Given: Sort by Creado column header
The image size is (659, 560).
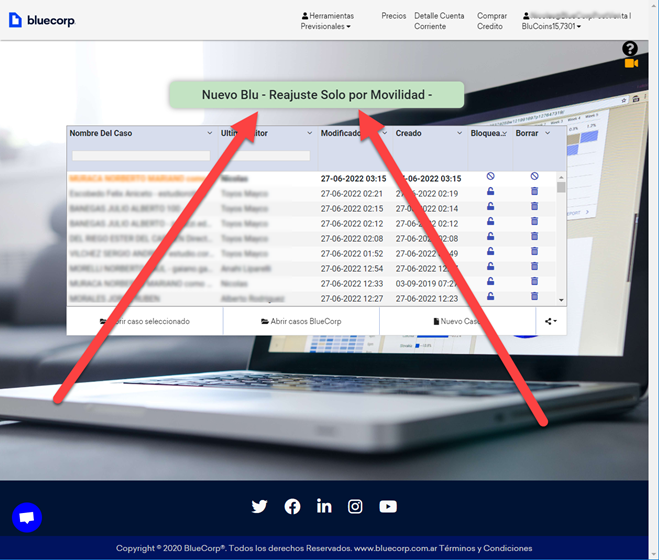Looking at the screenshot, I should pos(408,133).
